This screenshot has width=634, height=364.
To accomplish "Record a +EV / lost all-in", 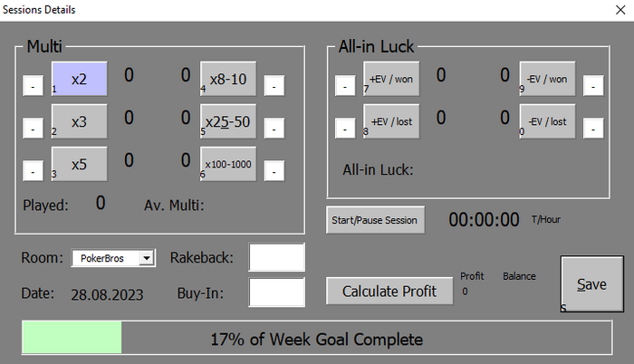I will point(390,121).
